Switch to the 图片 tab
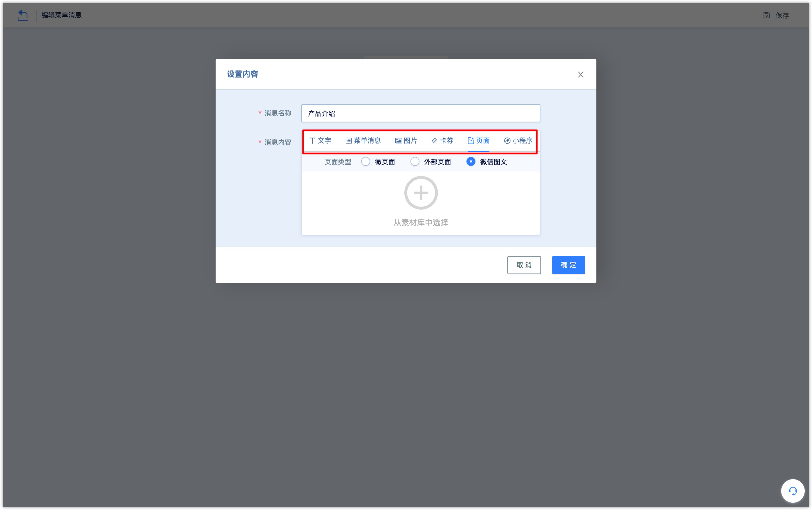 click(406, 141)
